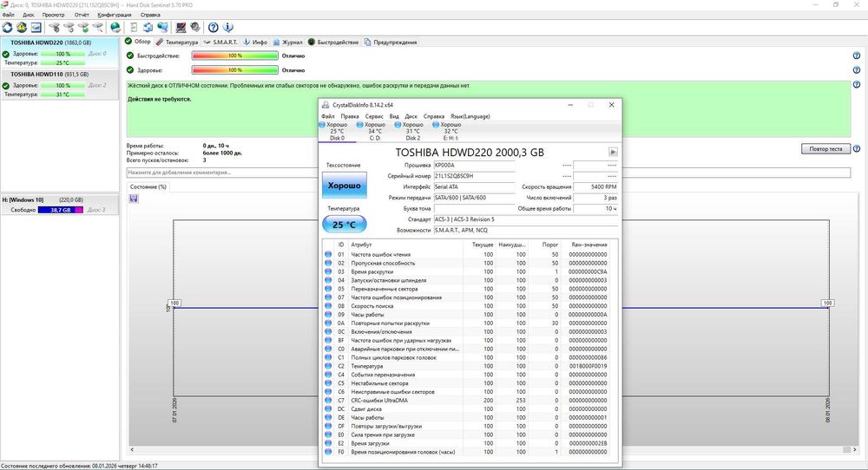The image size is (868, 470).
Task: Click the yellow warning icon in the toolbar
Action: (x=21, y=28)
